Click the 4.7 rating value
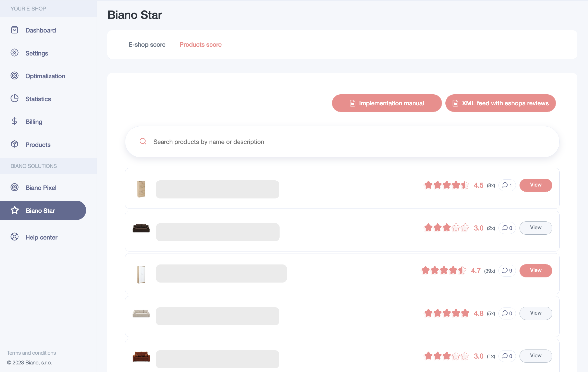 [476, 271]
